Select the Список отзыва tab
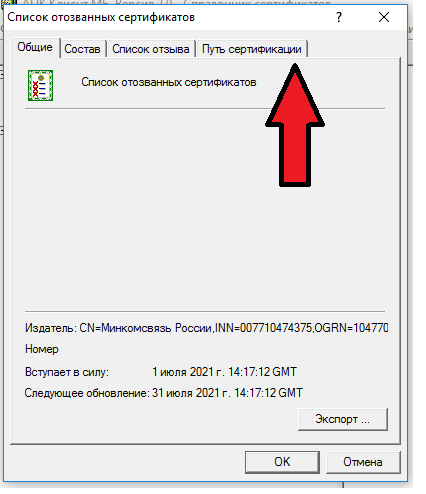 point(151,49)
